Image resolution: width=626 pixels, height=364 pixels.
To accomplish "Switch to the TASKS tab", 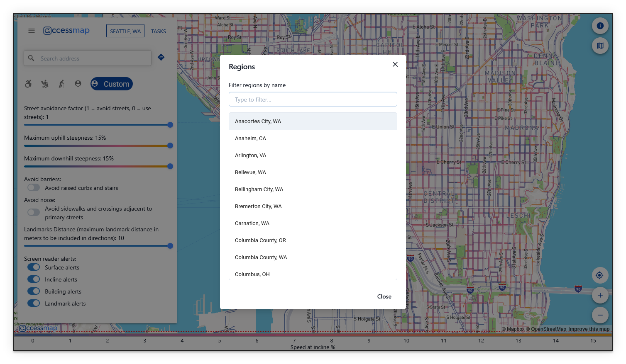I will tap(158, 31).
